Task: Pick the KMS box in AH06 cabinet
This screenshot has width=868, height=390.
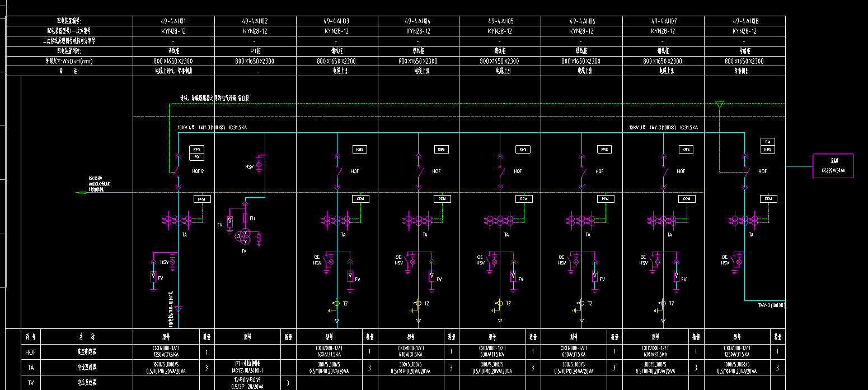Action: 604,150
